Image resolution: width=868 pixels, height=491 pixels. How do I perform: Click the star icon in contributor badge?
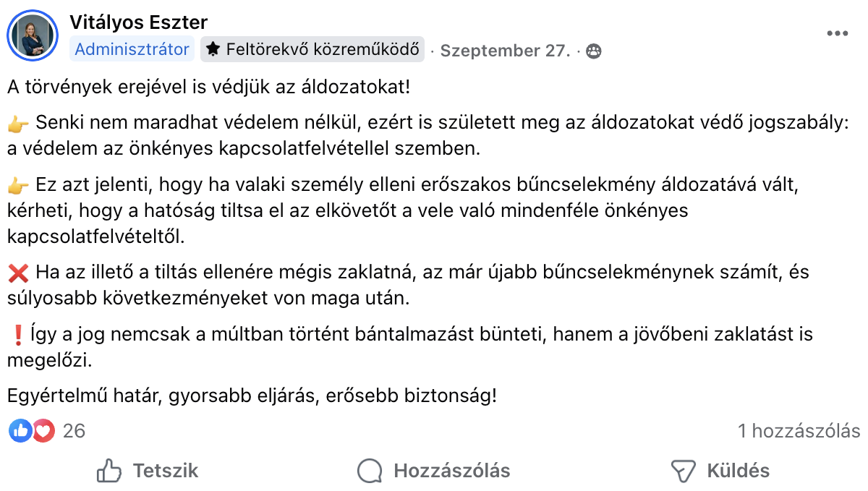(213, 49)
